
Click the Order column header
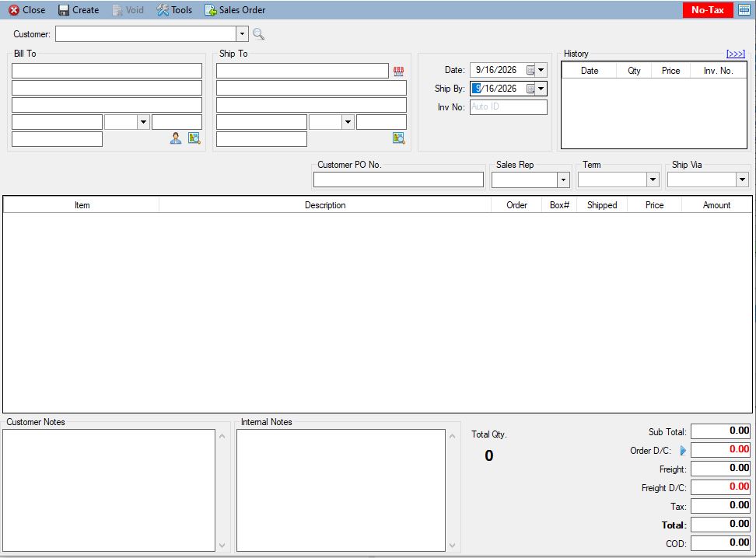(x=516, y=205)
